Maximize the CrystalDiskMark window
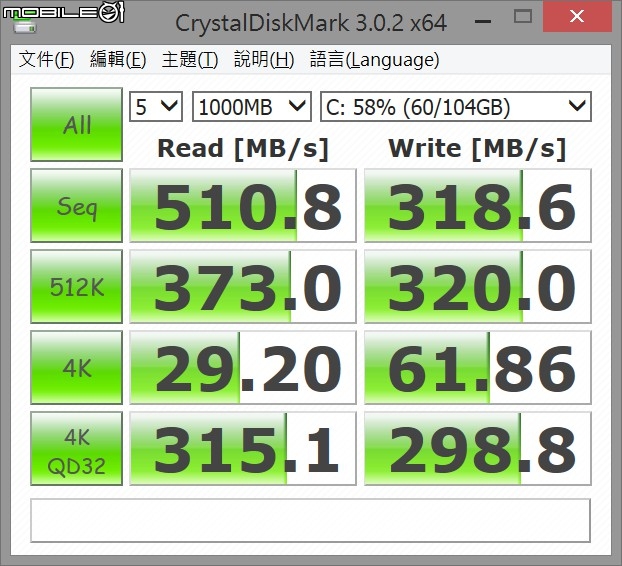 [522, 17]
